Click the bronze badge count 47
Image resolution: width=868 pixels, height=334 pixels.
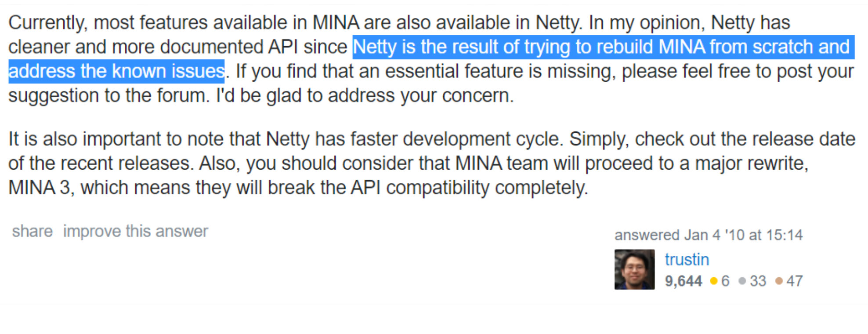tap(795, 281)
